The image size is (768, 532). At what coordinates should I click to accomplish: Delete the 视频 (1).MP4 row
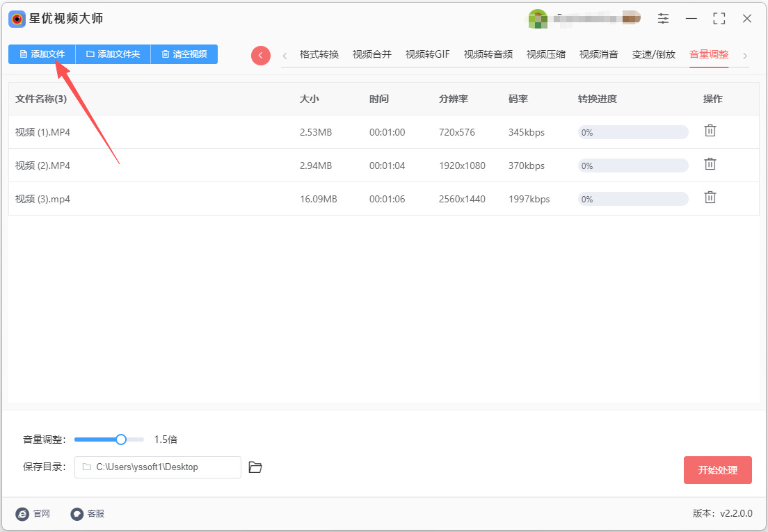pos(710,131)
